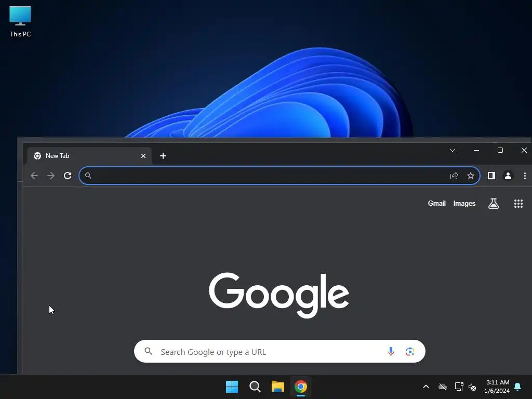The height and width of the screenshot is (399, 532).
Task: Select the This PC desktop icon
Action: pyautogui.click(x=20, y=22)
